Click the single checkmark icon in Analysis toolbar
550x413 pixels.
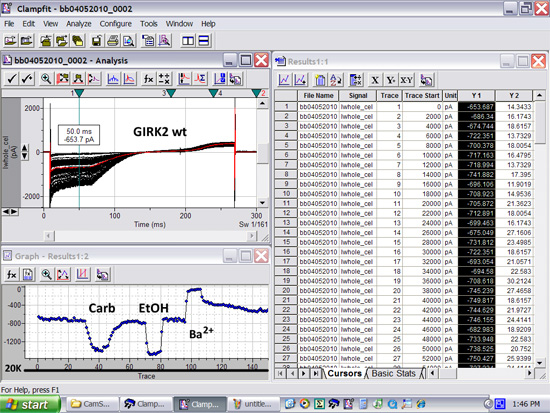tap(12, 79)
